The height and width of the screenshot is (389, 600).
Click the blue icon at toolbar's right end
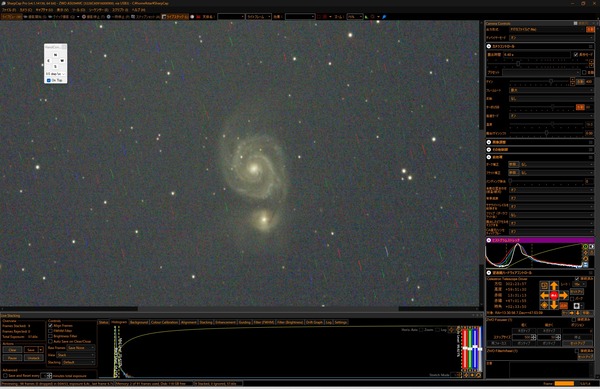pos(385,17)
